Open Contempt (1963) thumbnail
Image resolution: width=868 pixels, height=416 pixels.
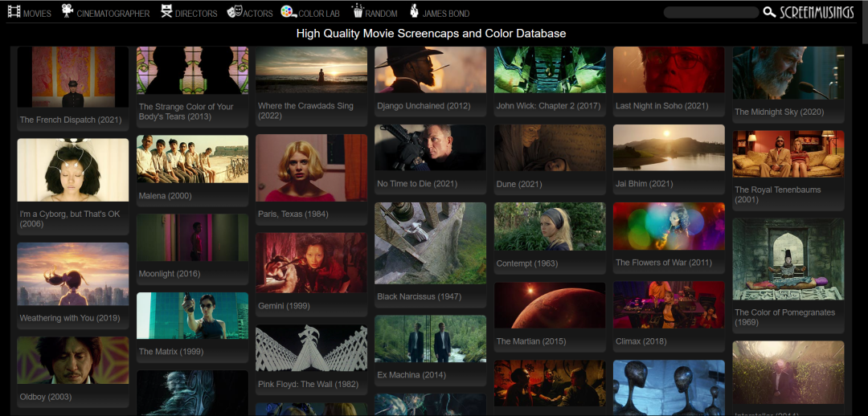pos(550,226)
